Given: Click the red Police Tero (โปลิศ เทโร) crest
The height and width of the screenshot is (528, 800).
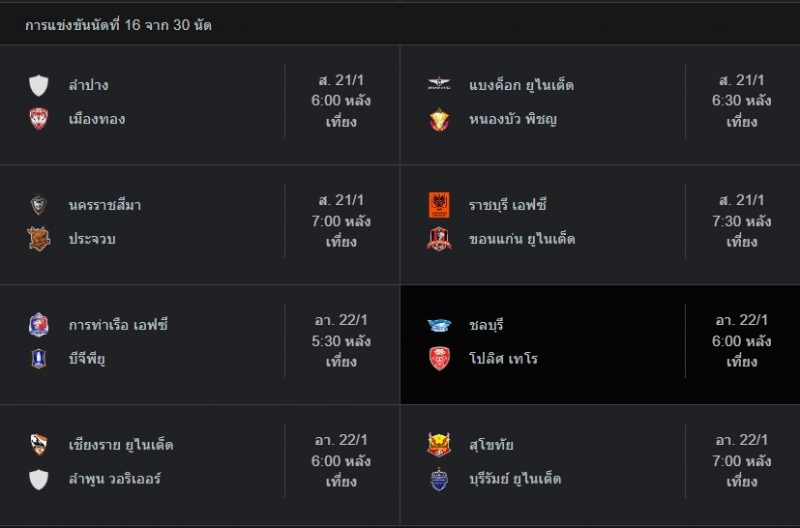Looking at the screenshot, I should point(439,359).
